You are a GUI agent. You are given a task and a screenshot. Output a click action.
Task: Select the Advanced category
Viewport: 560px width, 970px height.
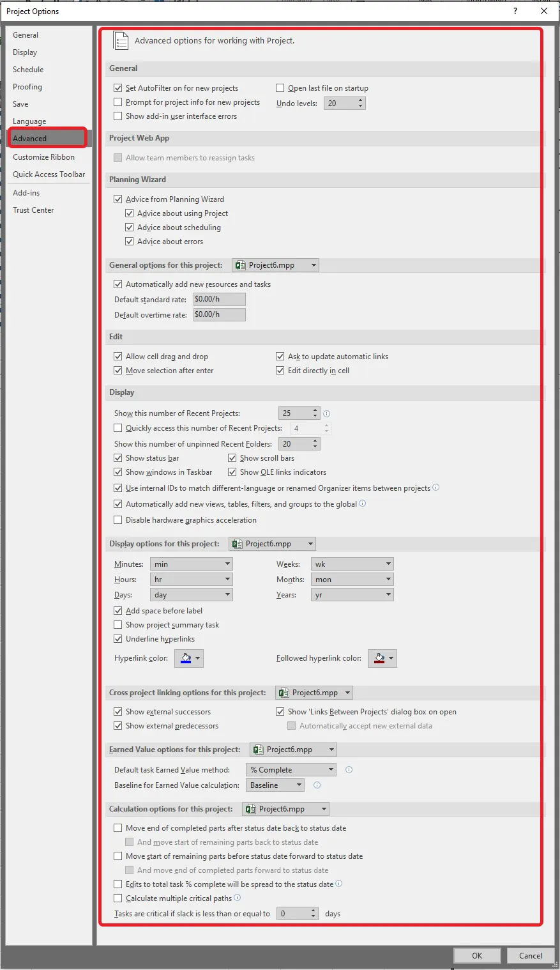coord(49,139)
